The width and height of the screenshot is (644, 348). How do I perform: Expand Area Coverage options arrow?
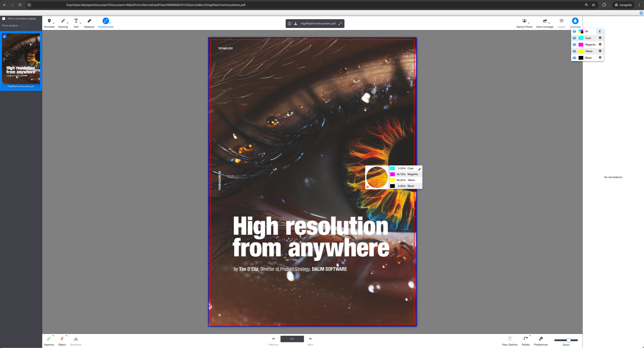(549, 23)
